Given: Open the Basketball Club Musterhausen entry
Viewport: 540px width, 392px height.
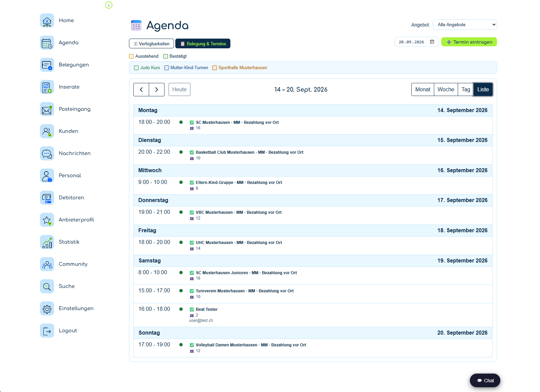Looking at the screenshot, I should [313, 155].
